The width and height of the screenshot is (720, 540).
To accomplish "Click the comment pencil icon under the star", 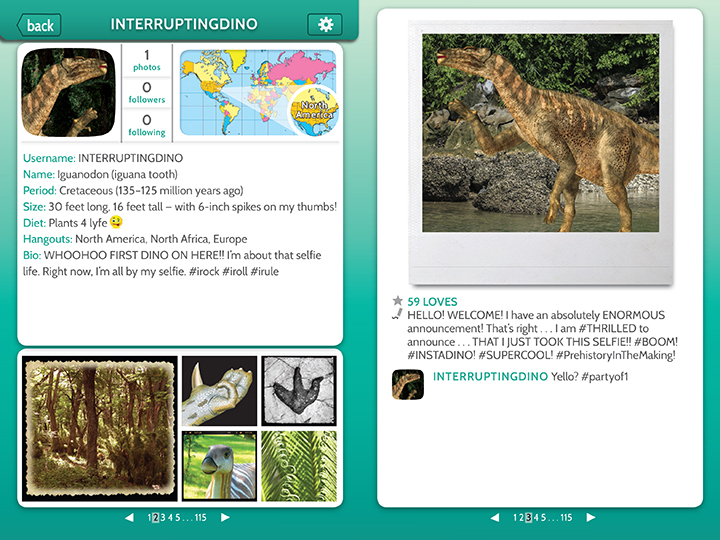I will coord(397,314).
